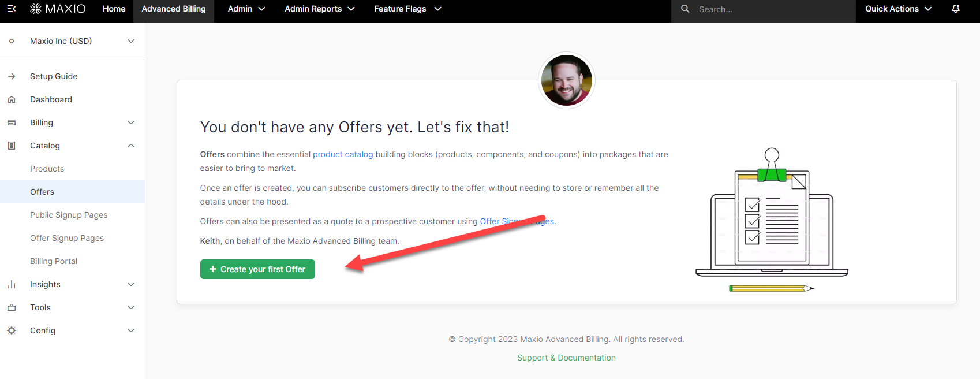This screenshot has width=980, height=379.
Task: Click the laptop clipboard illustration
Action: point(772,220)
